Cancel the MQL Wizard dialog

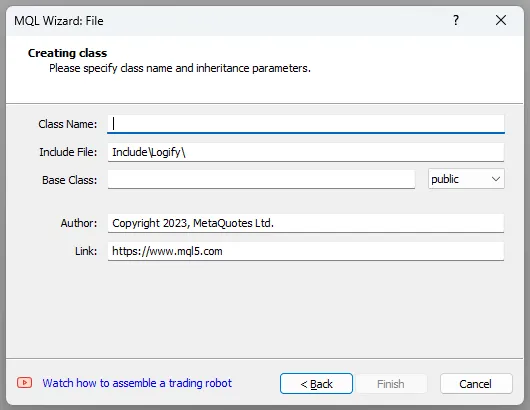[476, 384]
